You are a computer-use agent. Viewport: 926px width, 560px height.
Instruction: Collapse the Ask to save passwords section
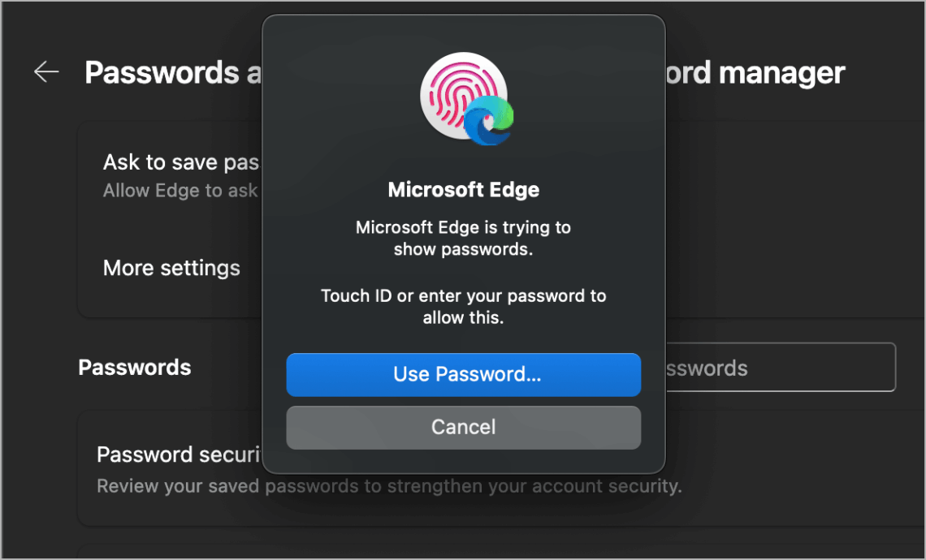pos(180,162)
